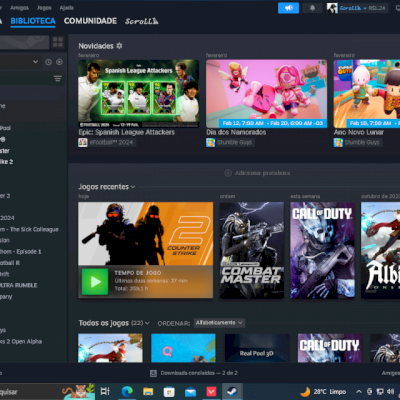Open Microsoft Edge from the taskbar
400x400 pixels.
coord(127,391)
